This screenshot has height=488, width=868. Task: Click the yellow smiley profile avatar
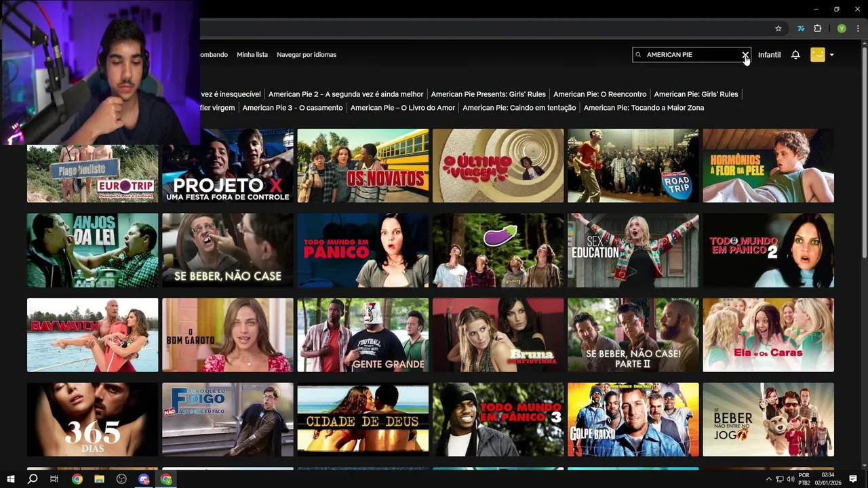[818, 55]
